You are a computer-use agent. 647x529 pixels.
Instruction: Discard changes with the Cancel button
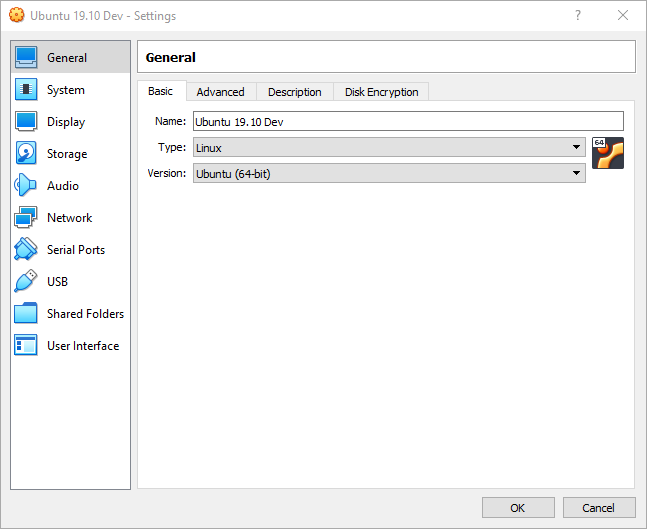[x=599, y=508]
